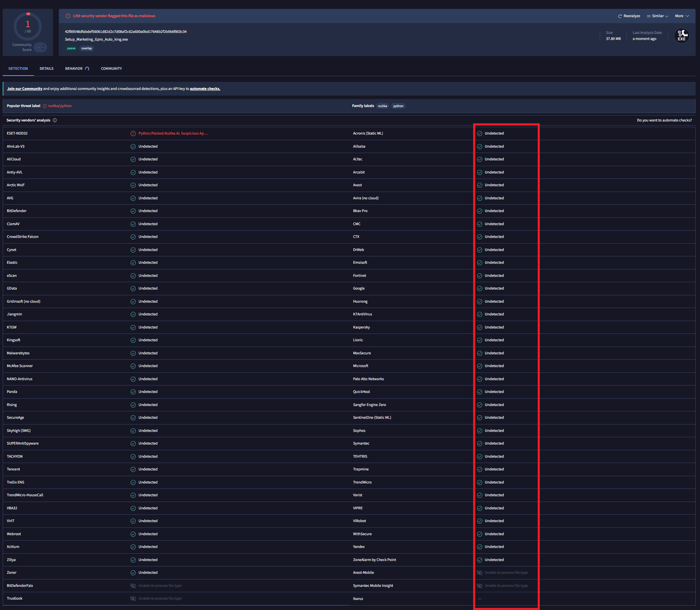Click the check icon in Zoner row
Viewport: 700px width, 610px height.
[x=133, y=573]
